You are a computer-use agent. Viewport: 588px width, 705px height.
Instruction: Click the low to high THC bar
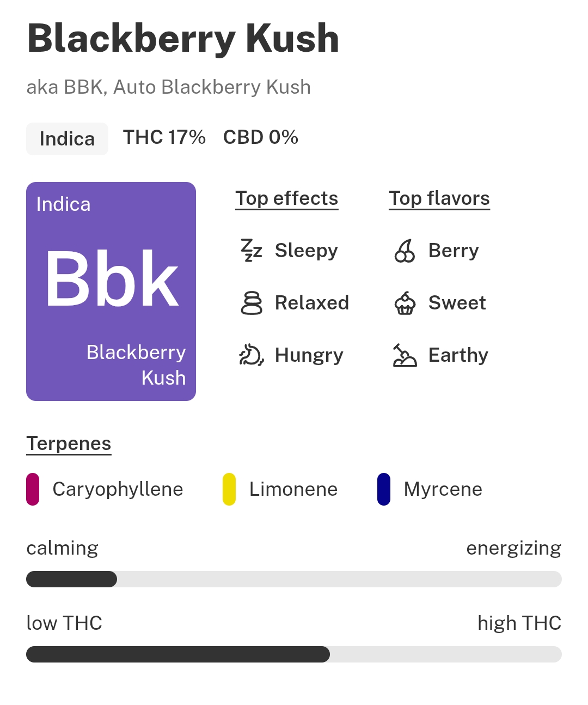point(294,654)
